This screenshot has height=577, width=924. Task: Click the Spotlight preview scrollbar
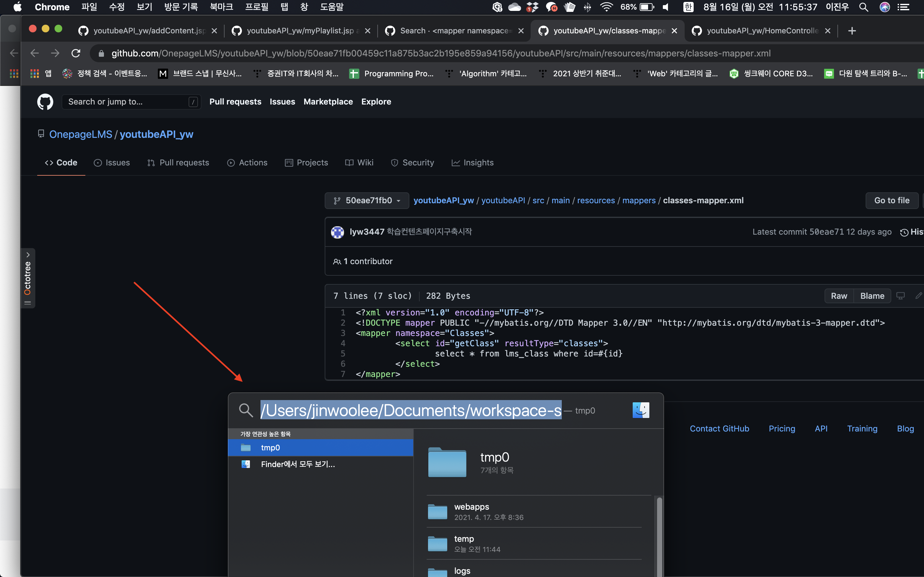[659, 534]
